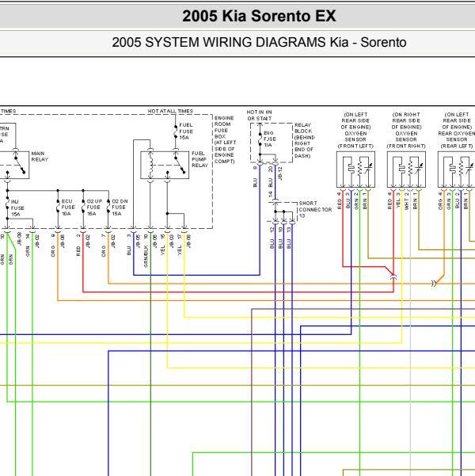Click the front right oxygen sensor symbol box

[x=406, y=169]
